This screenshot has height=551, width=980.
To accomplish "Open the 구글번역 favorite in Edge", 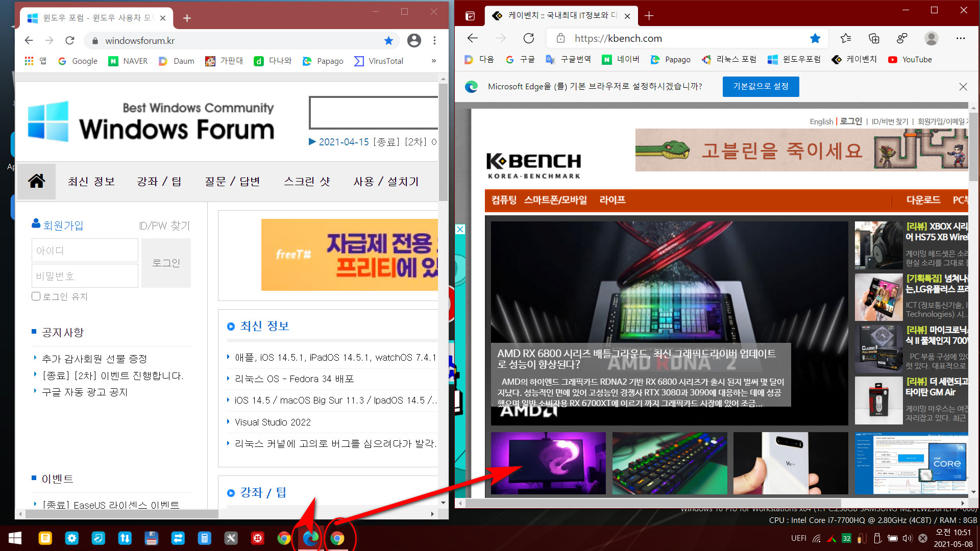I will [568, 60].
